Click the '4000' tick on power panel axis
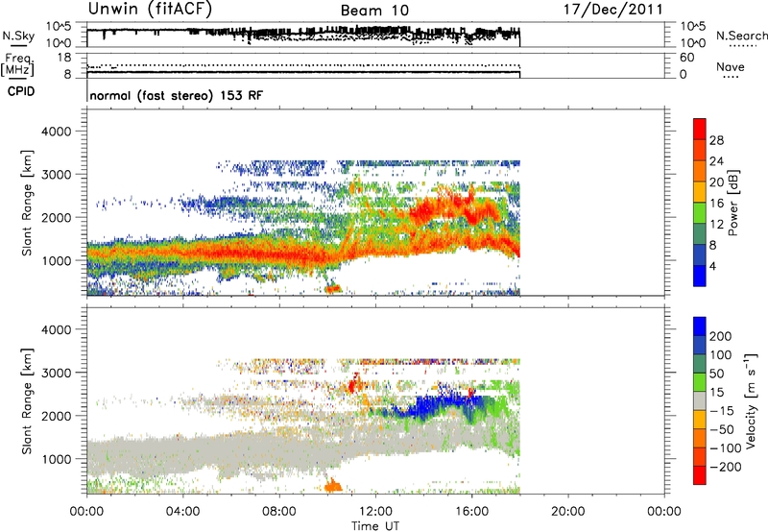768x532 pixels. pyautogui.click(x=56, y=132)
